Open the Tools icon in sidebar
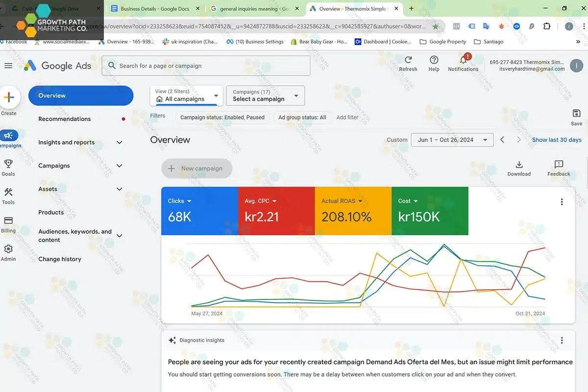 tap(8, 193)
